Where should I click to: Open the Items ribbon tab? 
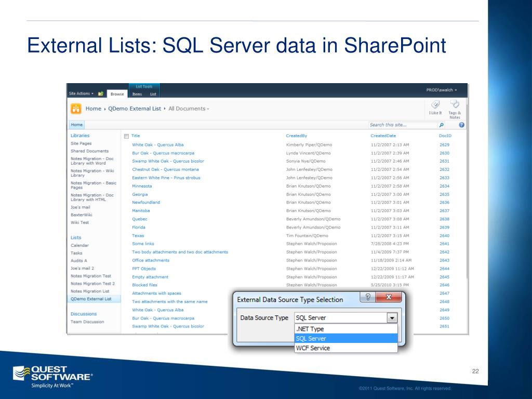(x=137, y=94)
